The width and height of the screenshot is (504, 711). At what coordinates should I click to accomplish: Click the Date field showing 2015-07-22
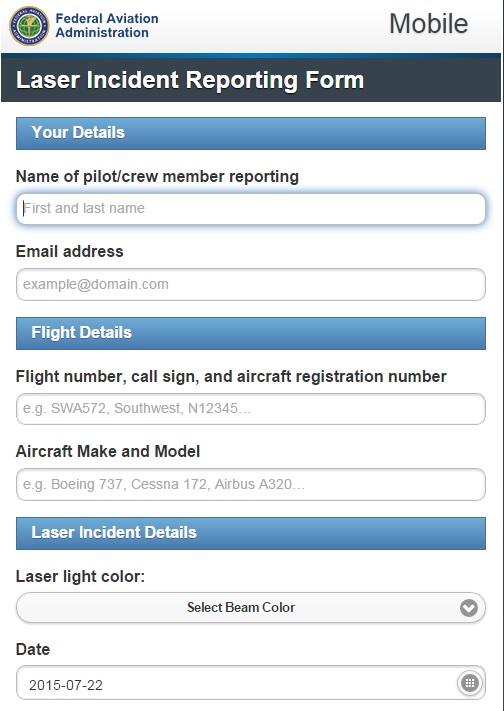[251, 683]
